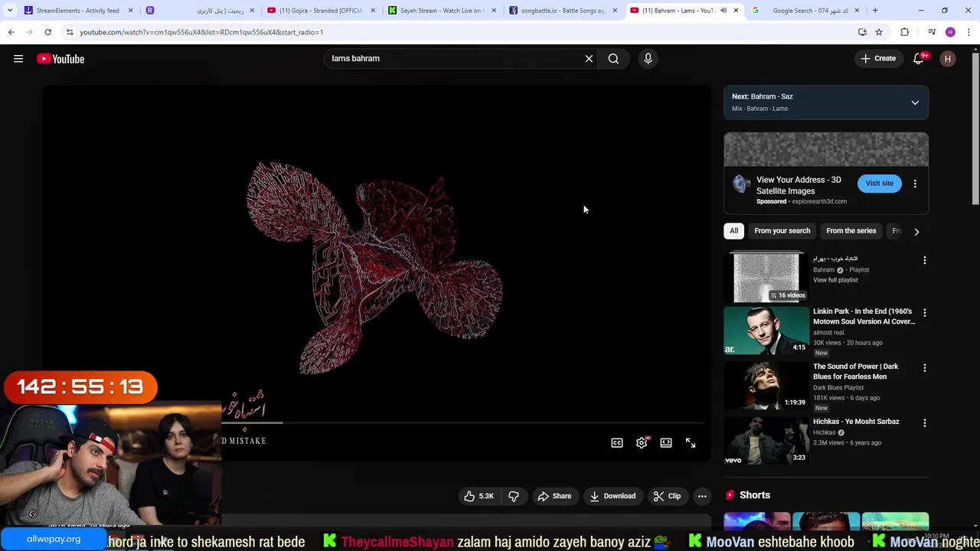
Task: Open browser extensions puzzle icon
Action: tap(905, 32)
